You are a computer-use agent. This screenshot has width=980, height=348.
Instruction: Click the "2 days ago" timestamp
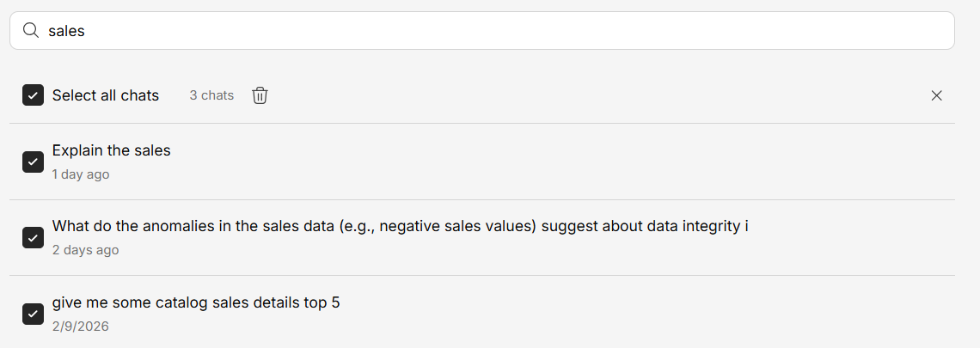85,250
